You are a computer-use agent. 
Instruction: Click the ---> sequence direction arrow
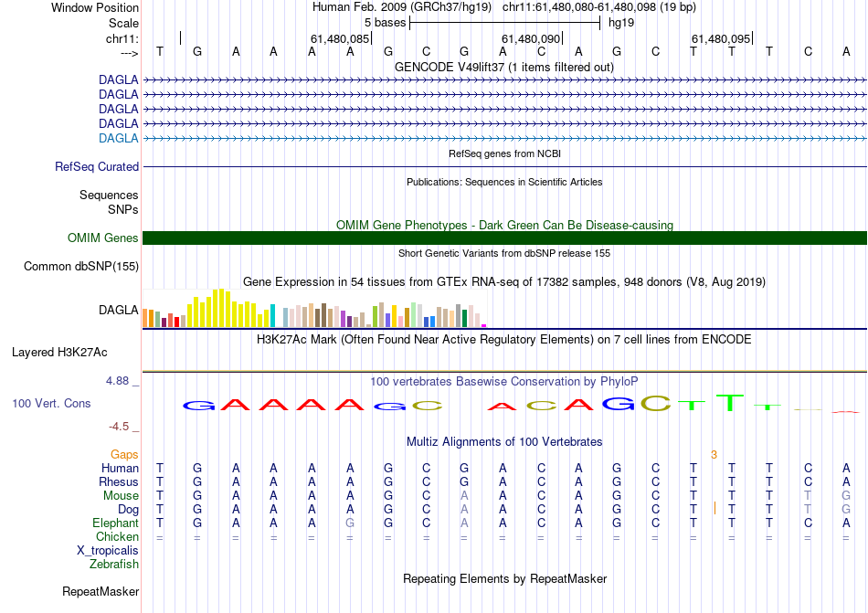(129, 53)
